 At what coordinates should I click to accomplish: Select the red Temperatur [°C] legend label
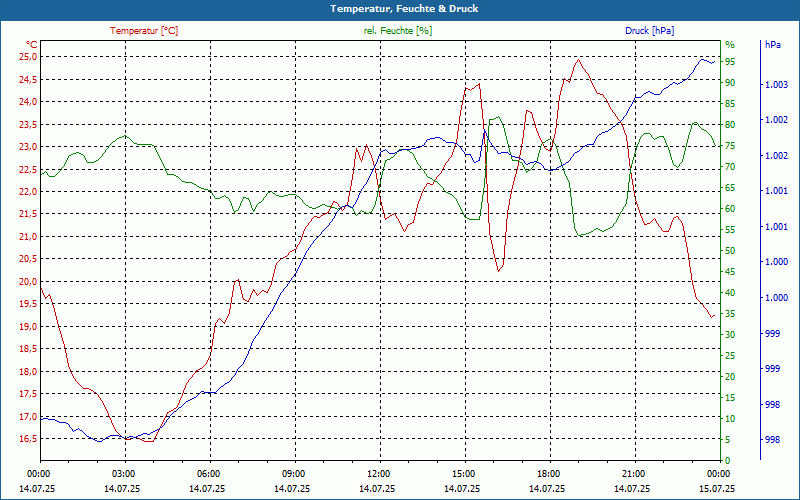(144, 31)
